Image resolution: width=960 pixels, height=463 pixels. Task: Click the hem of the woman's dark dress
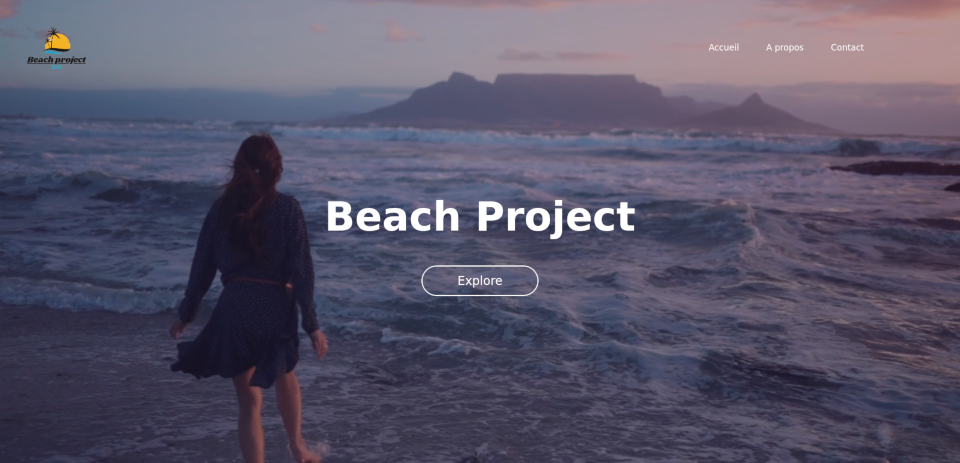pyautogui.click(x=236, y=367)
